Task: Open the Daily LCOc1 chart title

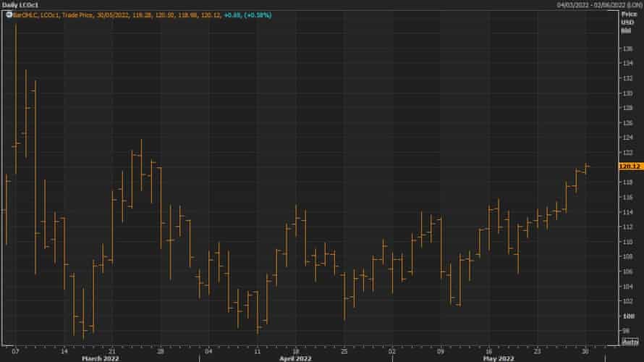Action: (x=20, y=4)
